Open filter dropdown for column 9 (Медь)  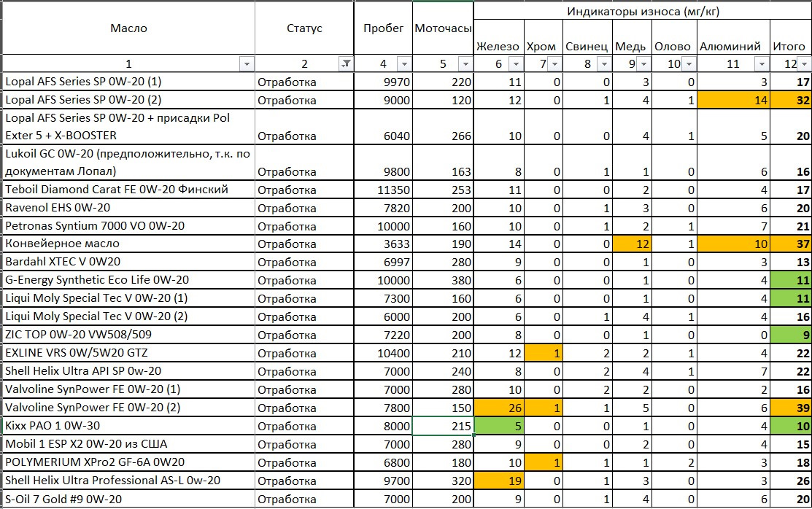coord(643,64)
